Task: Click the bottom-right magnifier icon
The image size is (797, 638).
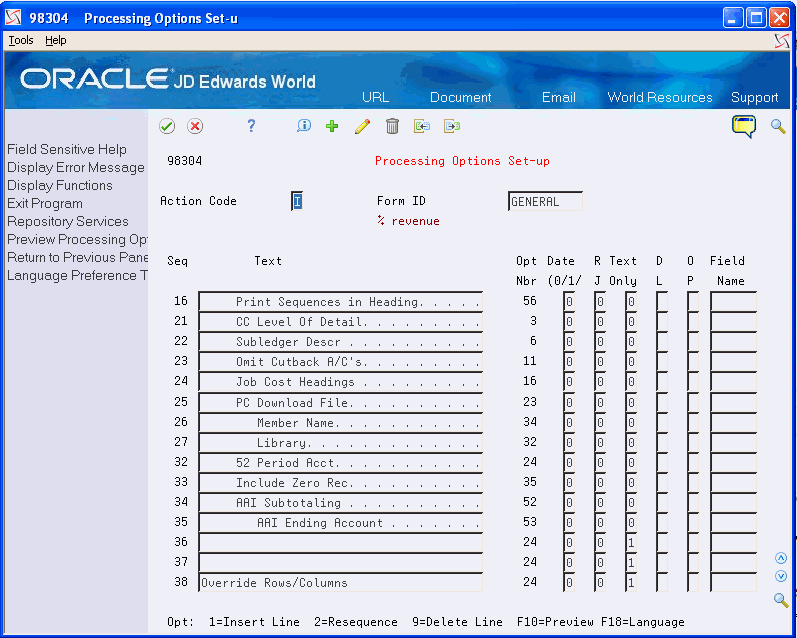Action: pyautogui.click(x=781, y=599)
